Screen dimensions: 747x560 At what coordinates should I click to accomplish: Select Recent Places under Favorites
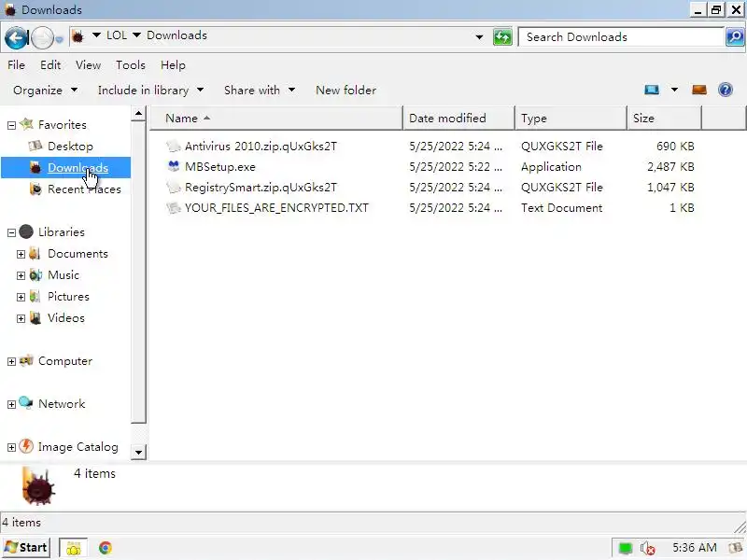[84, 189]
